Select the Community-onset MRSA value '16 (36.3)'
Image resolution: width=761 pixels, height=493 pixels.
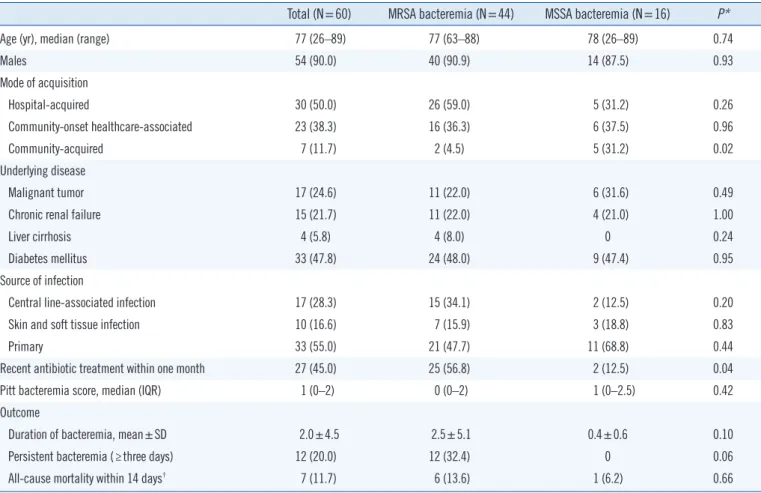pyautogui.click(x=449, y=127)
